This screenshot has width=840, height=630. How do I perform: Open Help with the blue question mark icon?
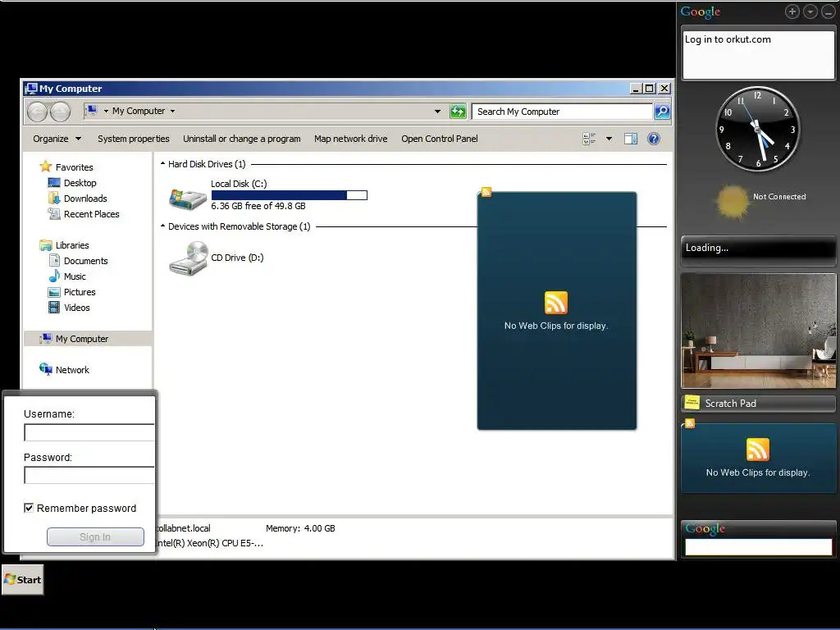[654, 139]
